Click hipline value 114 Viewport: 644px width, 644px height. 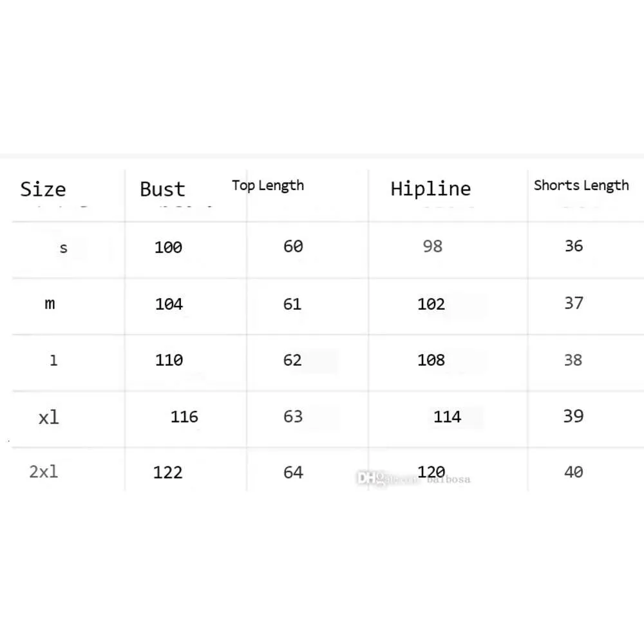coord(448,417)
